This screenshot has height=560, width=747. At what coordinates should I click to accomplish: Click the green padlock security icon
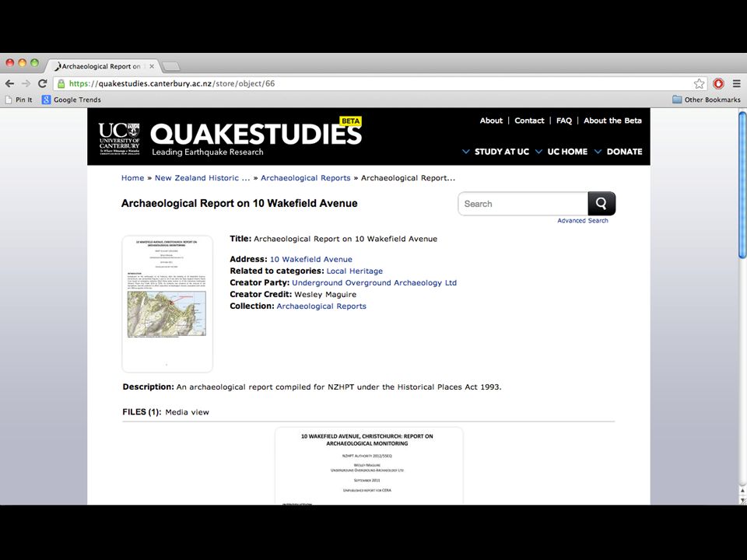(x=61, y=84)
